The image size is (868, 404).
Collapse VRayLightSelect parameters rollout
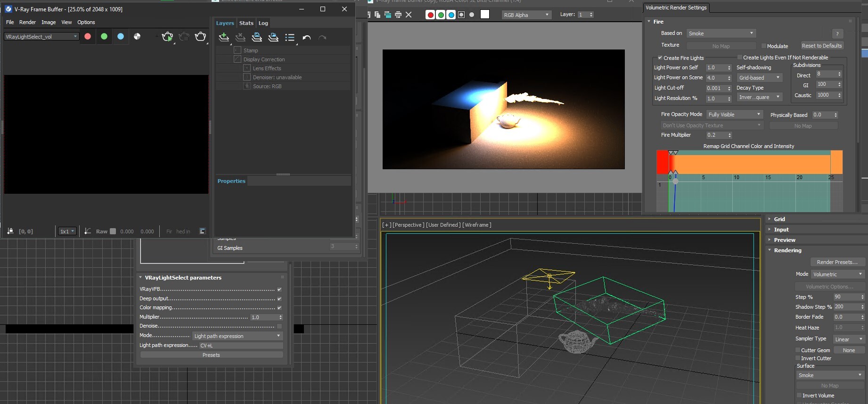(x=183, y=278)
